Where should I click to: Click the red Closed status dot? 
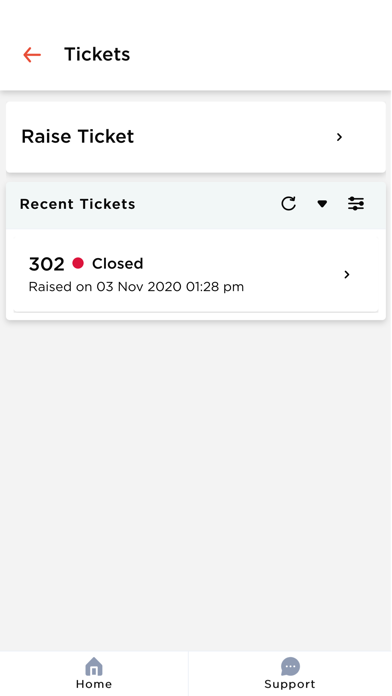[x=78, y=263]
